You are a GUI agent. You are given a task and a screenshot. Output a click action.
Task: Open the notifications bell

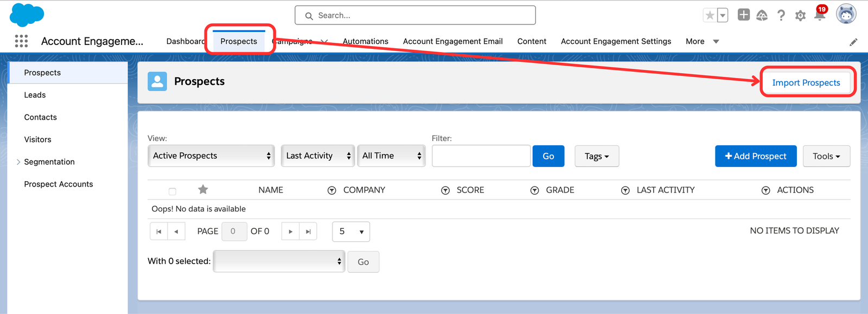tap(820, 15)
